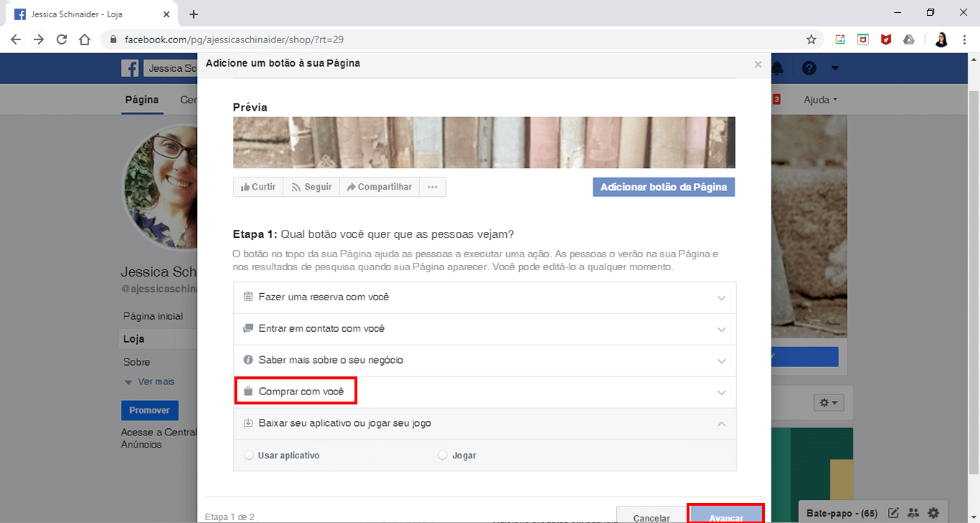The image size is (980, 523).
Task: Click the more options ellipsis in preview
Action: click(432, 187)
